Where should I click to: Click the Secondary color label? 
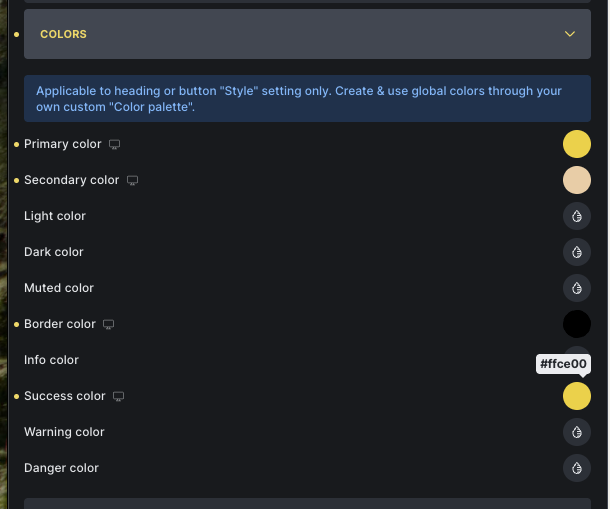pos(72,180)
